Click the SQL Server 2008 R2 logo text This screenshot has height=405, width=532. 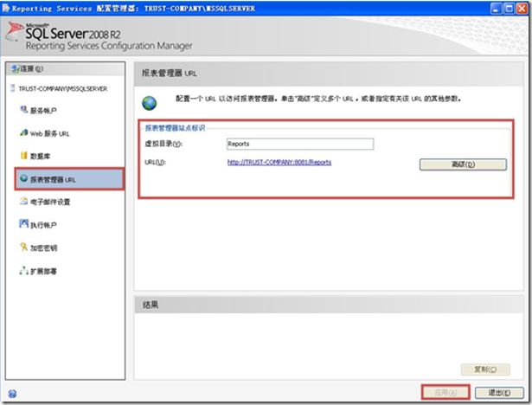73,33
